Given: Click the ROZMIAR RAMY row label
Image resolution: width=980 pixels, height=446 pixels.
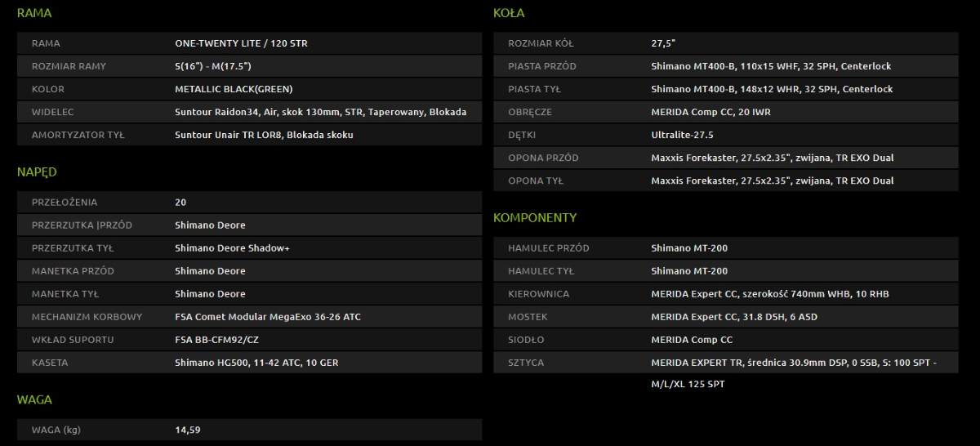Looking at the screenshot, I should click(x=69, y=66).
